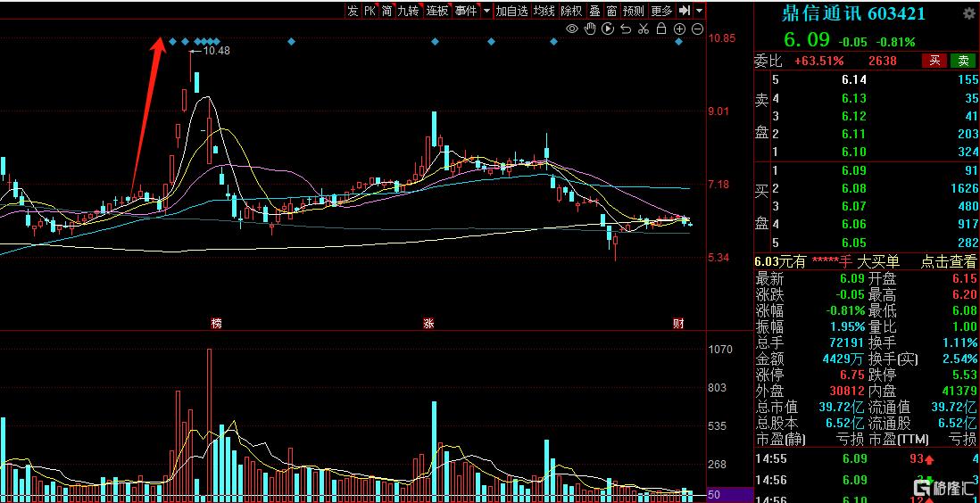Image resolution: width=980 pixels, height=503 pixels.
Task: Toggle 均线 moving averages
Action: click(544, 11)
